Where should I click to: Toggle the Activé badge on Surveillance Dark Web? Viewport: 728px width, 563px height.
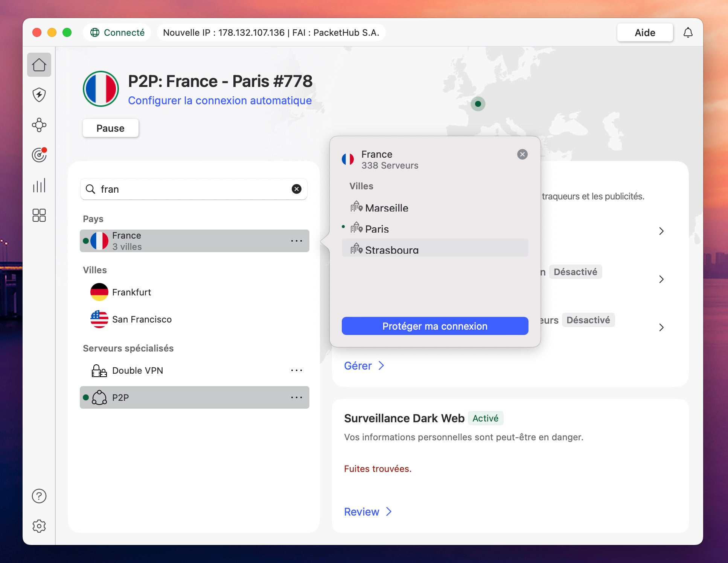[486, 418]
